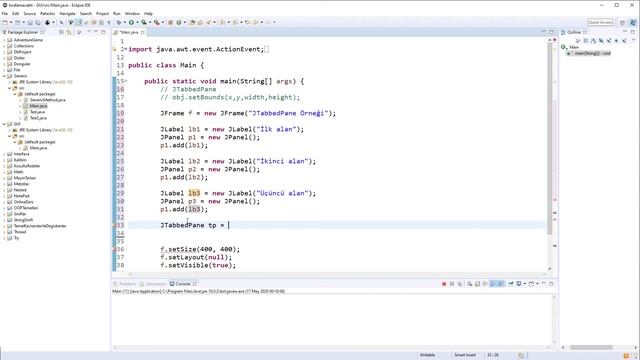Screen dimensions: 640x360
Task: Click the Smart Insert status bar entry
Action: click(x=465, y=356)
